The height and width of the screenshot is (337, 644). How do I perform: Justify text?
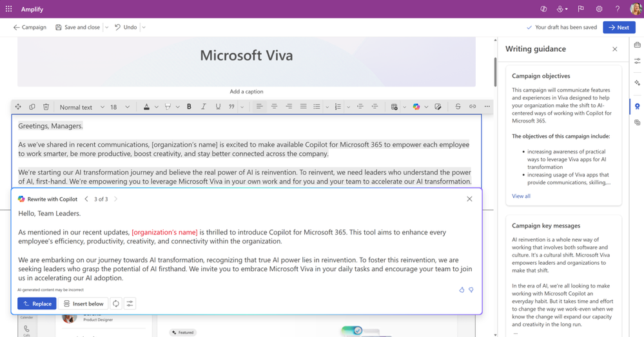click(303, 107)
